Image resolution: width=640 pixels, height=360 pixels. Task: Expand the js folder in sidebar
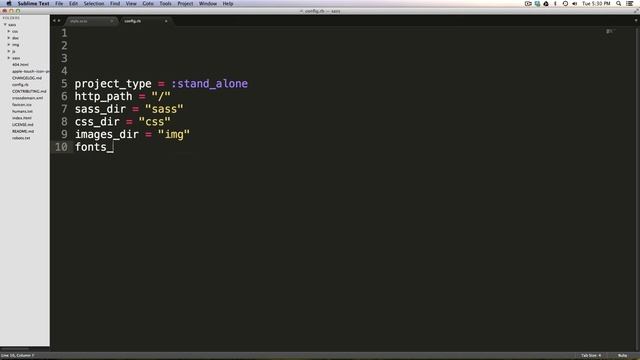click(x=9, y=51)
